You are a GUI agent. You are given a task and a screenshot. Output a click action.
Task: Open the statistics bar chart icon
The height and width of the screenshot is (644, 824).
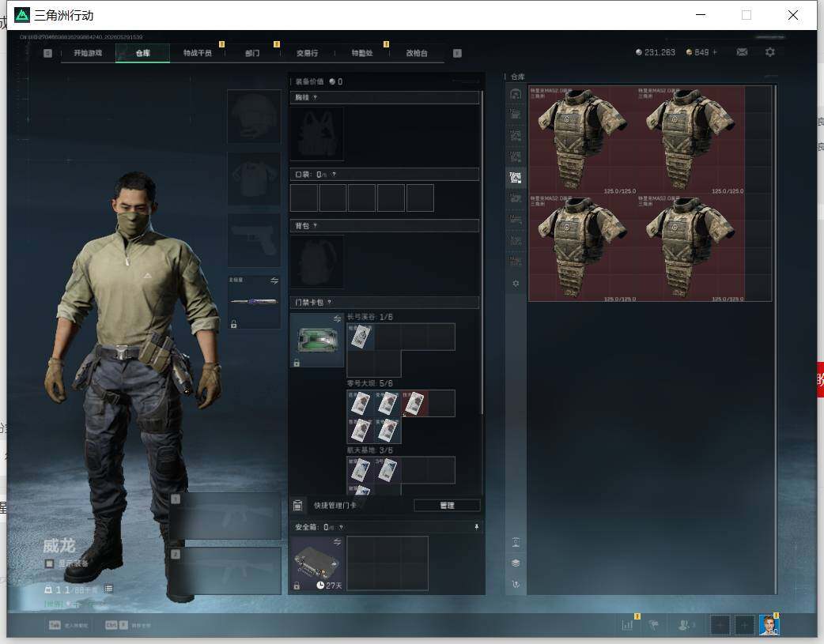627,625
